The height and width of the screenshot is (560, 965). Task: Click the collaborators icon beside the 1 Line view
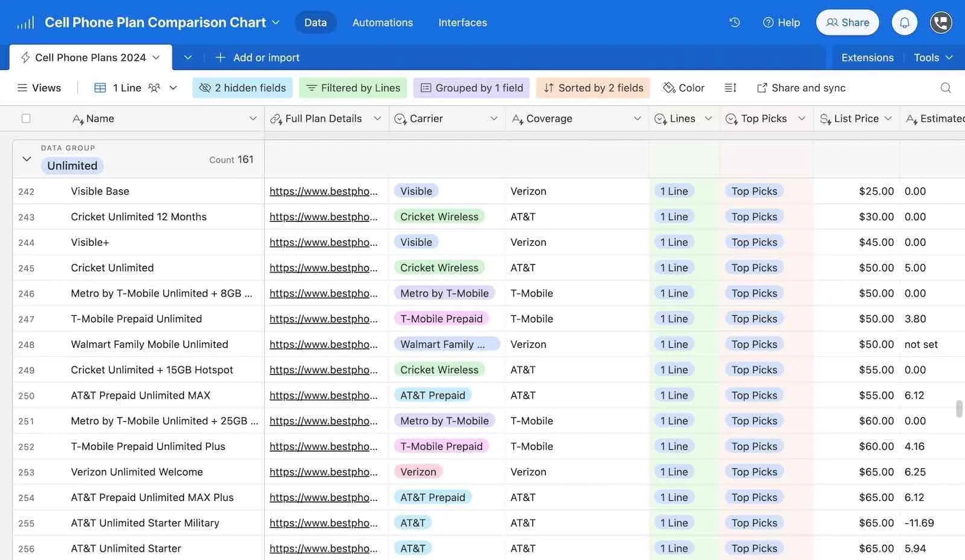(x=153, y=87)
